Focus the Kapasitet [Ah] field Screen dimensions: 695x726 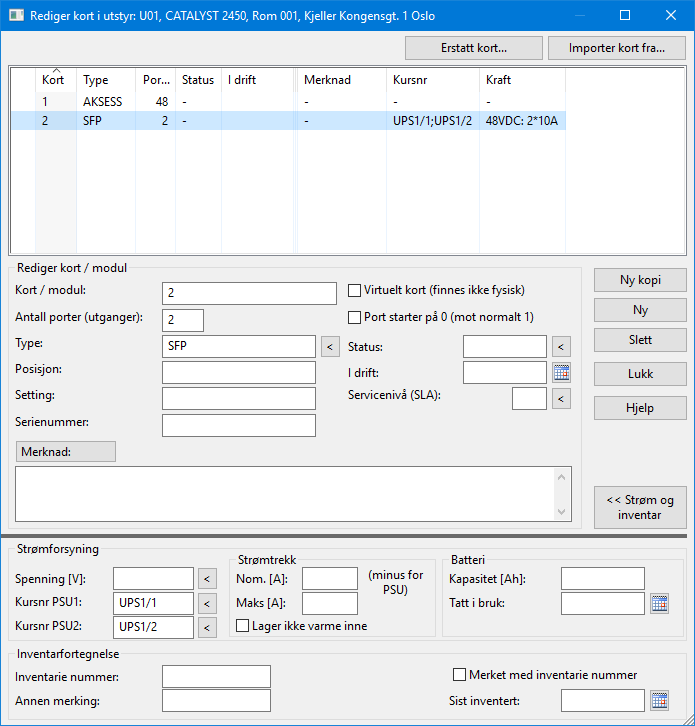pyautogui.click(x=603, y=579)
